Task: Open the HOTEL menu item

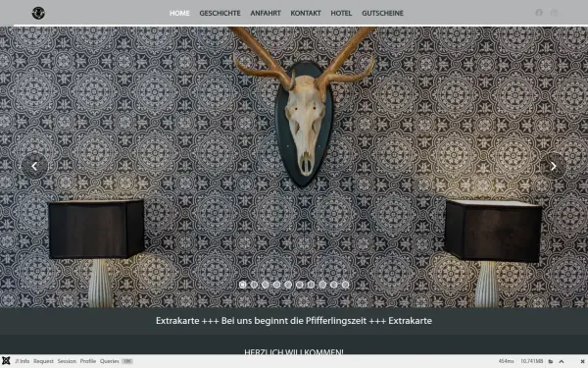Action: point(341,13)
